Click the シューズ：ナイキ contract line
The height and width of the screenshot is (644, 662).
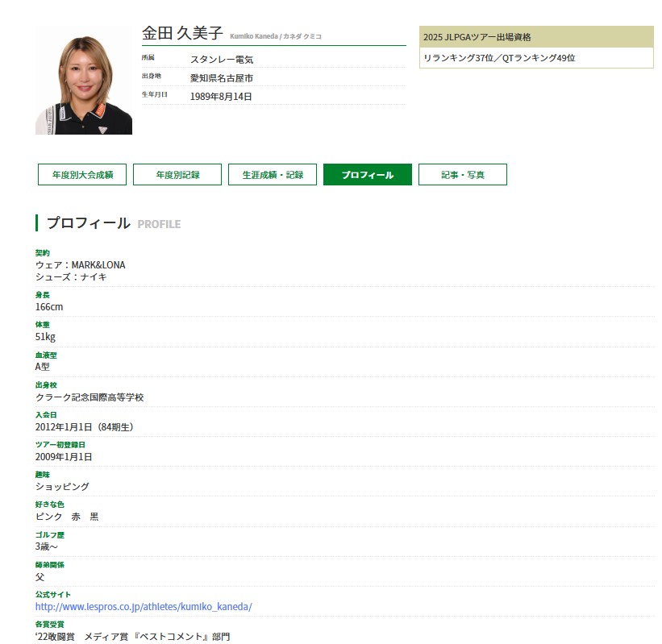[71, 276]
